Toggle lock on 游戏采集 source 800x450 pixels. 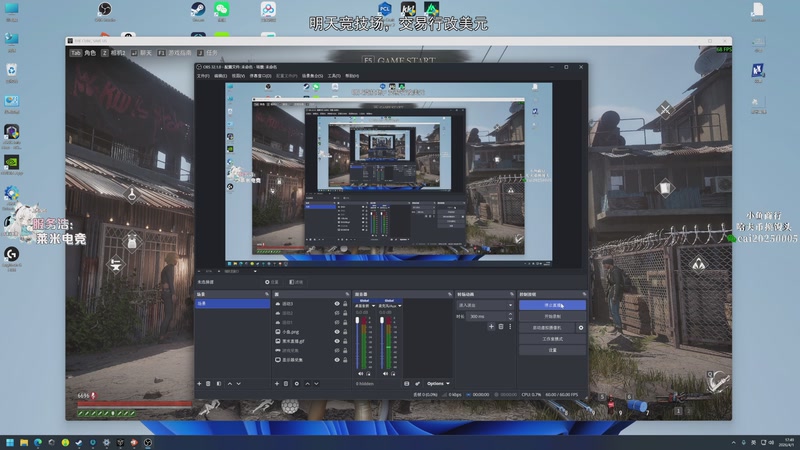click(x=345, y=351)
